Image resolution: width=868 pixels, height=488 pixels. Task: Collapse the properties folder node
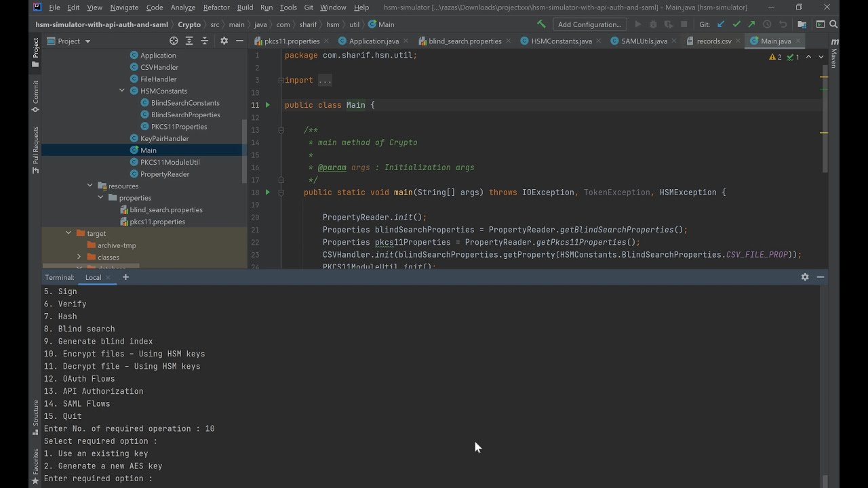click(100, 198)
